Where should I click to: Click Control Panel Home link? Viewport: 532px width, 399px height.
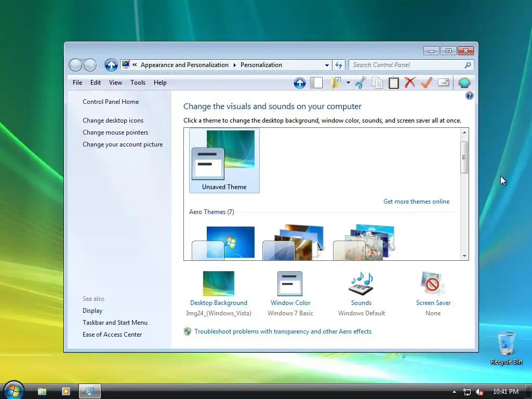click(x=111, y=102)
